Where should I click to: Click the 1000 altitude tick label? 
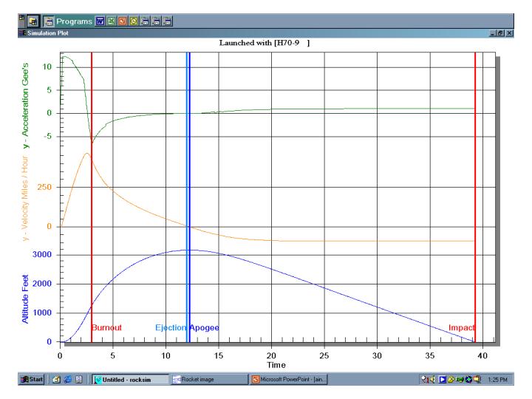[x=42, y=313]
